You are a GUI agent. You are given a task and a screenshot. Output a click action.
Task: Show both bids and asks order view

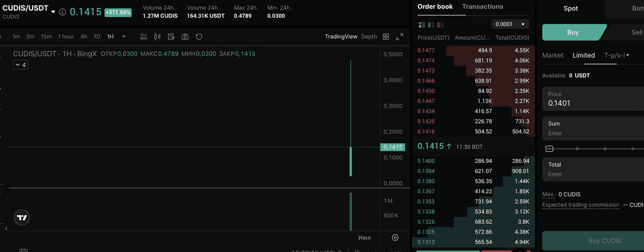click(x=422, y=25)
